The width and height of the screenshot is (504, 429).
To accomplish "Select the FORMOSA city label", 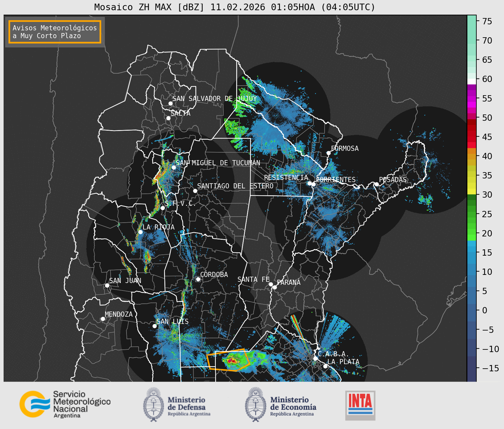I will coord(345,148).
